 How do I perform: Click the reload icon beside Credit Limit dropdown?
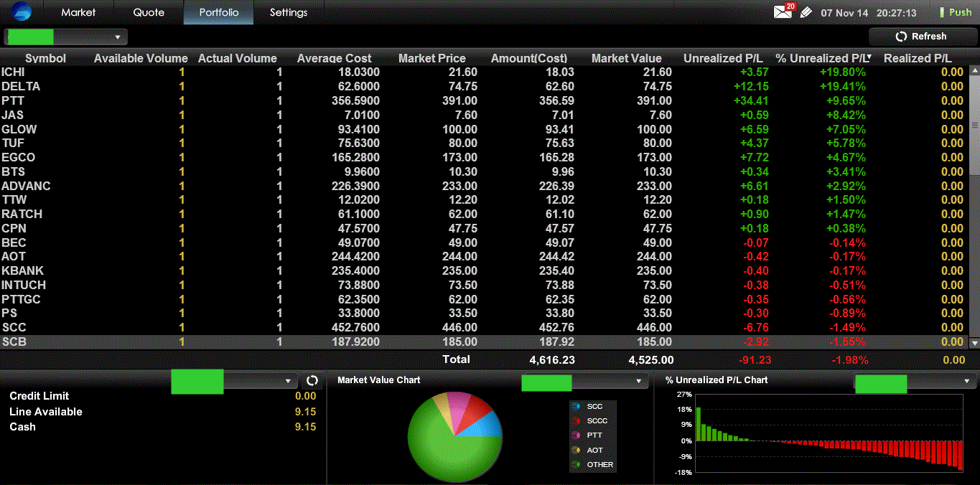click(x=312, y=380)
